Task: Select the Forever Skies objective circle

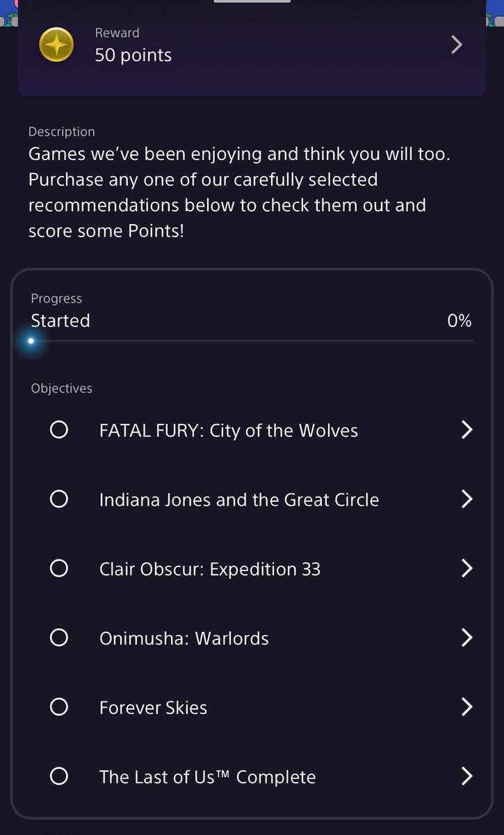Action: click(59, 707)
